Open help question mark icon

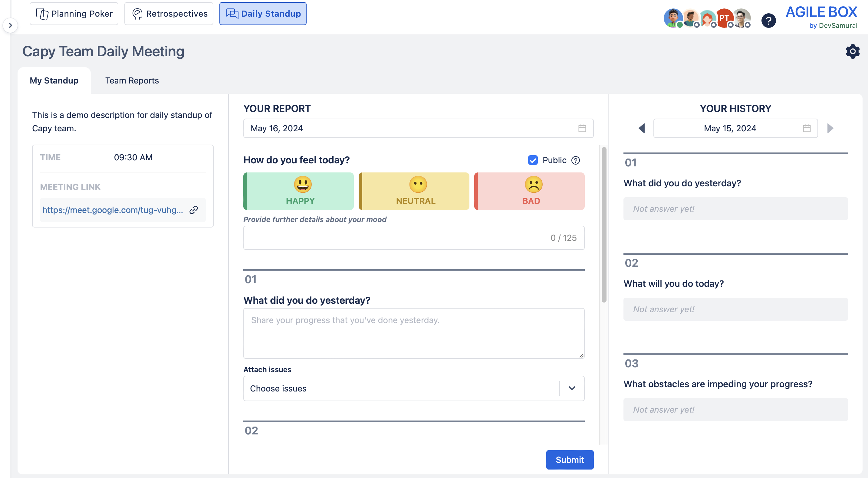coord(769,21)
